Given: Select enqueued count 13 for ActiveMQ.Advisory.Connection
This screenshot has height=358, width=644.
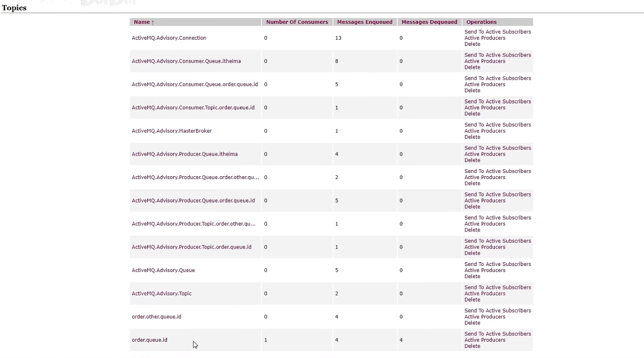Looking at the screenshot, I should click(338, 38).
